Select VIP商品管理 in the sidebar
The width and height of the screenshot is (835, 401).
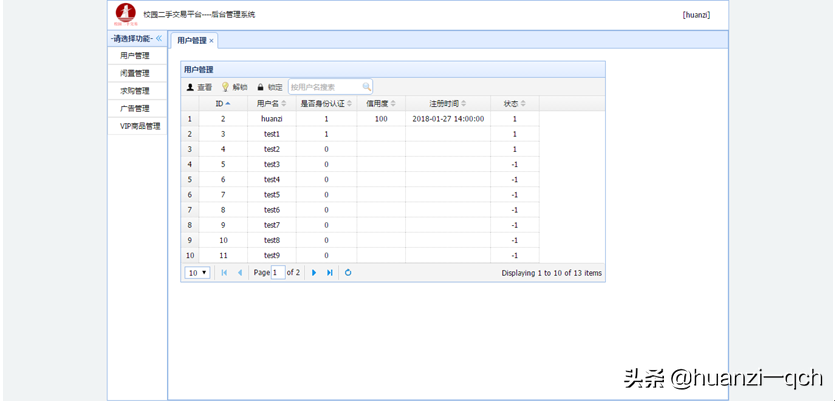137,126
